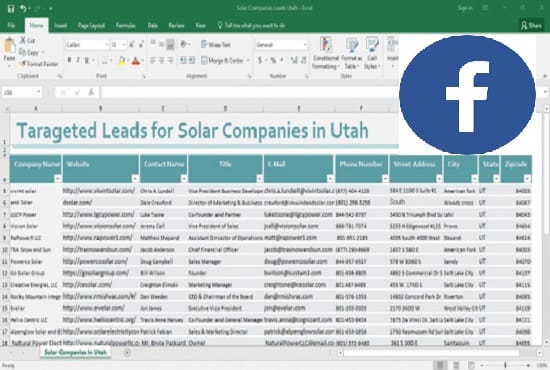Switch to the View tab
The image size is (550, 370).
tap(200, 25)
